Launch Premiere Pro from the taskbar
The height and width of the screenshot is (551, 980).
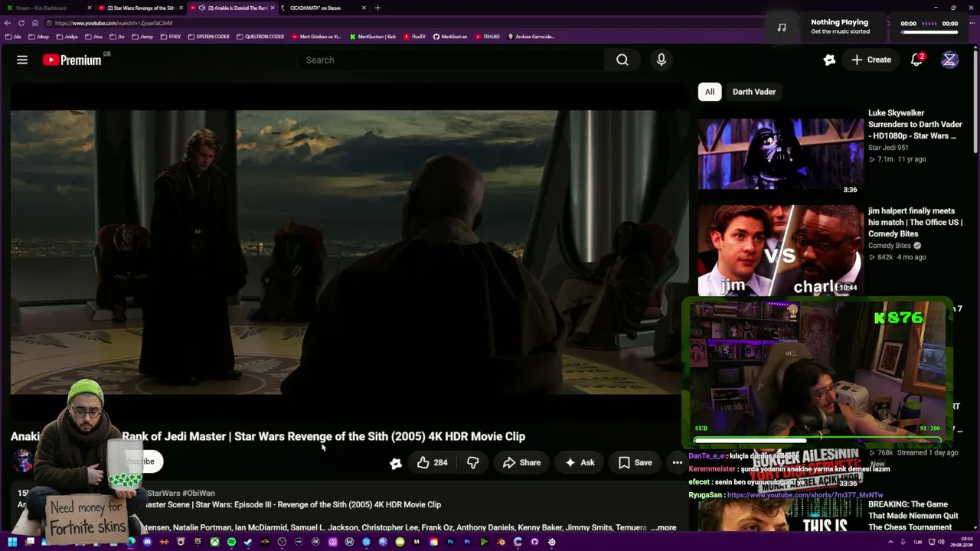467,542
